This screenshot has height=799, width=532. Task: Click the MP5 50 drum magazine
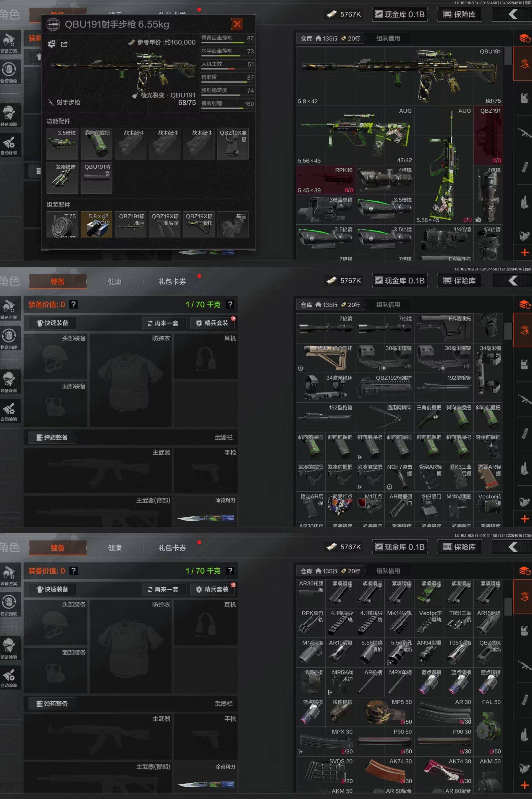(x=384, y=712)
